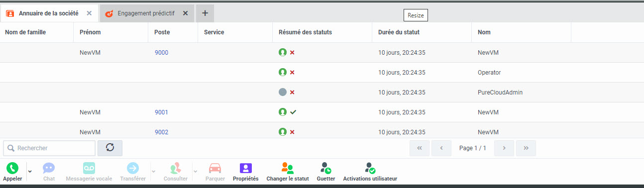Open extension 9001 link
644x188 pixels.
tap(161, 112)
